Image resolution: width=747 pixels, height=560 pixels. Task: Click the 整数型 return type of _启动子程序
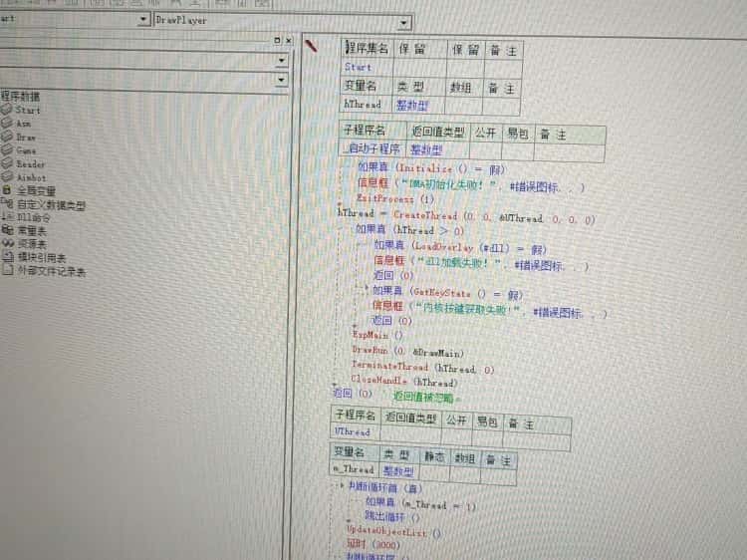point(426,150)
